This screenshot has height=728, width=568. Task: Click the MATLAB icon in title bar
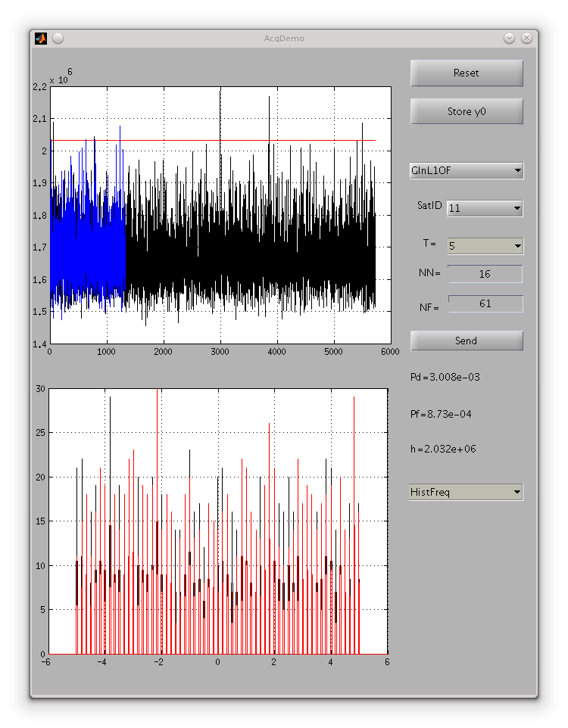pyautogui.click(x=41, y=39)
